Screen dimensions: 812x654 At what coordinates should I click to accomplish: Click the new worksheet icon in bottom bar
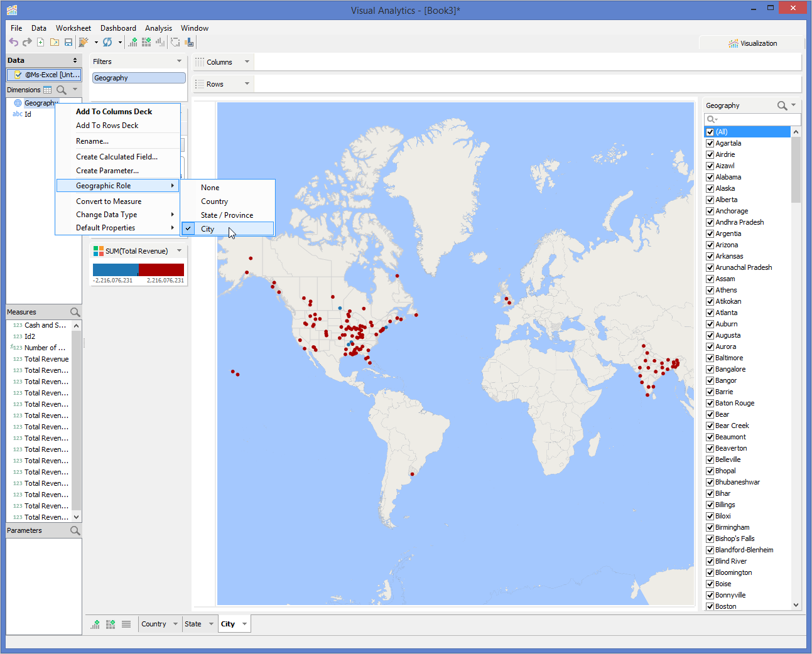[95, 624]
